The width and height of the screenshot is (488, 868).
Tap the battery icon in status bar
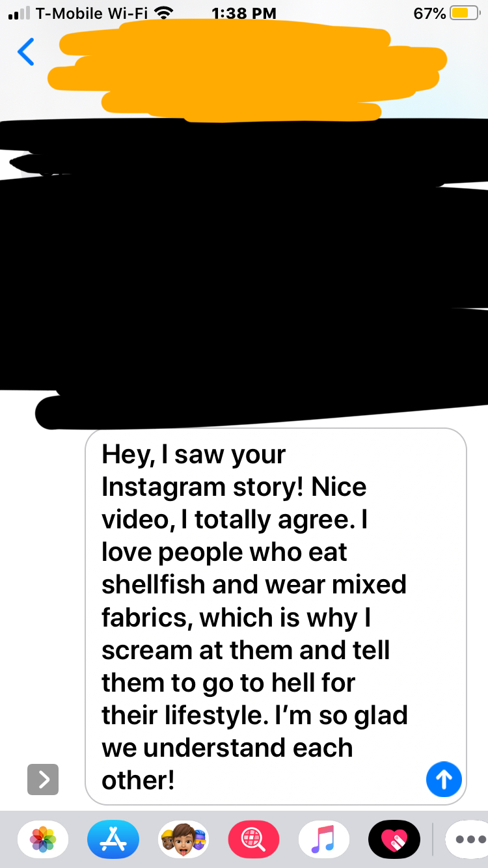tap(465, 13)
